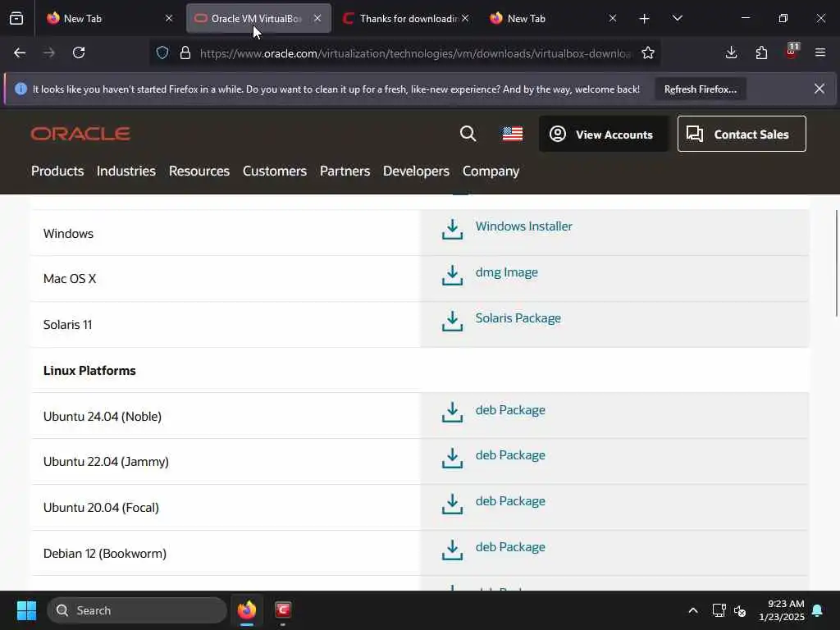The height and width of the screenshot is (630, 840).
Task: Click deb Package for Ubuntu 20.04
Action: click(510, 501)
